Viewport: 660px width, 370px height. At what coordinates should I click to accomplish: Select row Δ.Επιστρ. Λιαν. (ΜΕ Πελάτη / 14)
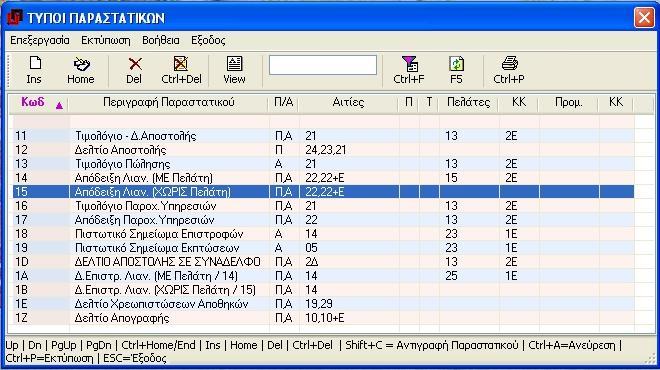point(323,276)
